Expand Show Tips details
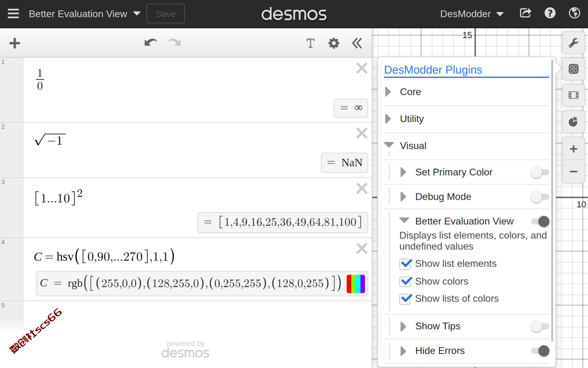 click(x=403, y=327)
